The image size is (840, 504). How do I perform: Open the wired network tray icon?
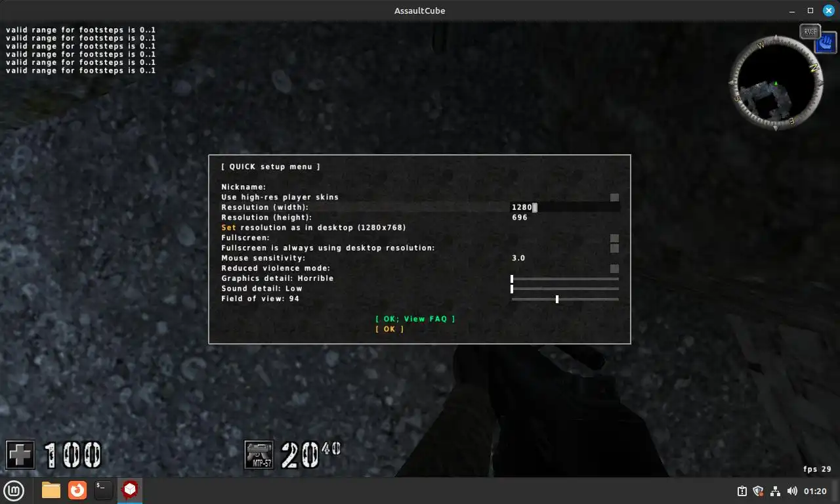(x=775, y=491)
